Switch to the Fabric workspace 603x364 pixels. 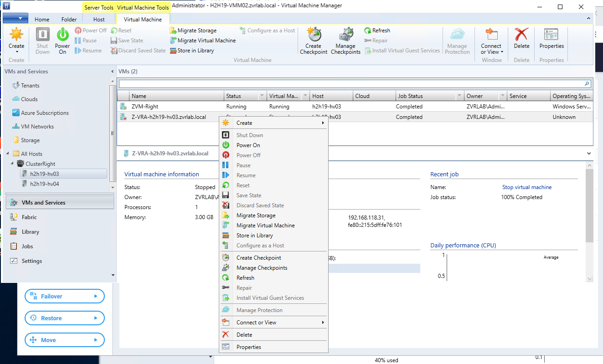pyautogui.click(x=29, y=217)
